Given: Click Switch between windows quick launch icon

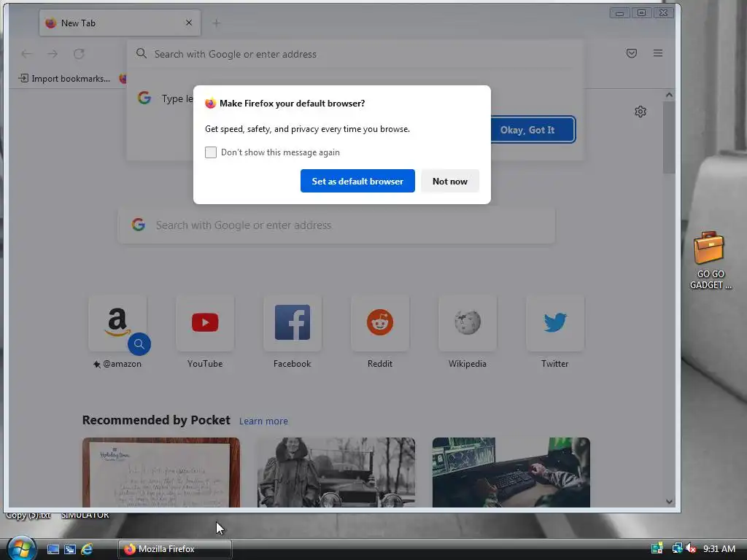Looking at the screenshot, I should pyautogui.click(x=70, y=549).
